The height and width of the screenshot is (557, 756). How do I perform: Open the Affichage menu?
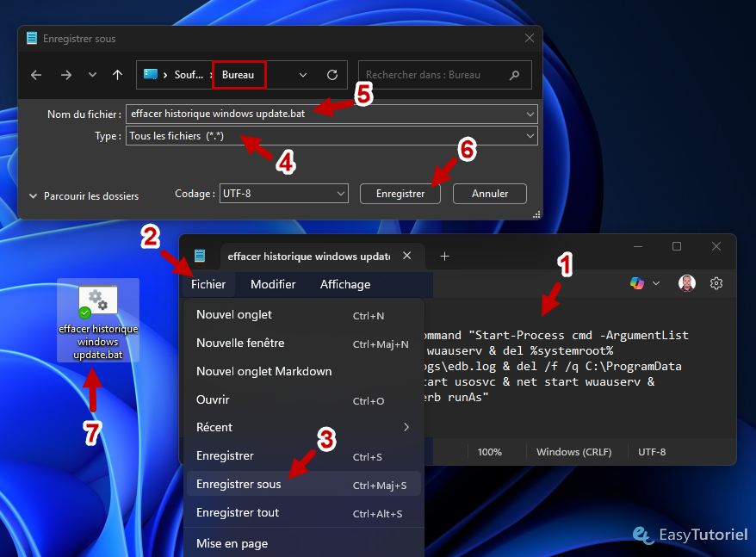pyautogui.click(x=344, y=284)
